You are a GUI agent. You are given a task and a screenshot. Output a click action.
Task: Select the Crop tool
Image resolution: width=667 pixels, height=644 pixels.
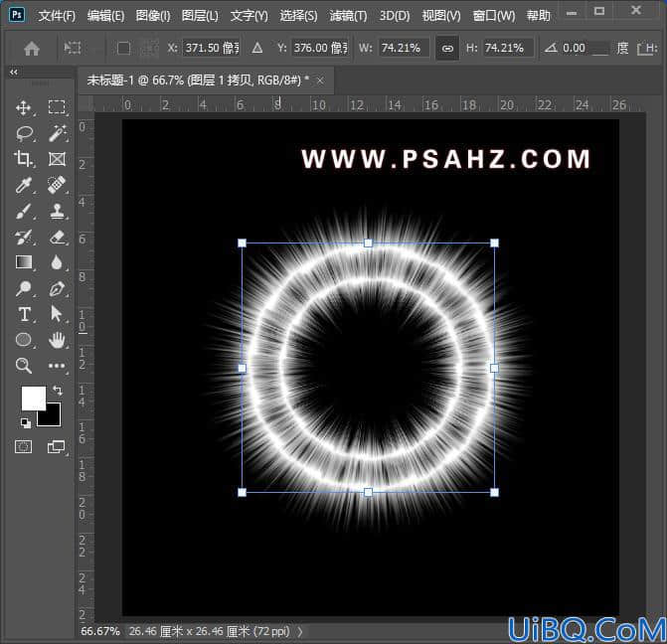[23, 159]
